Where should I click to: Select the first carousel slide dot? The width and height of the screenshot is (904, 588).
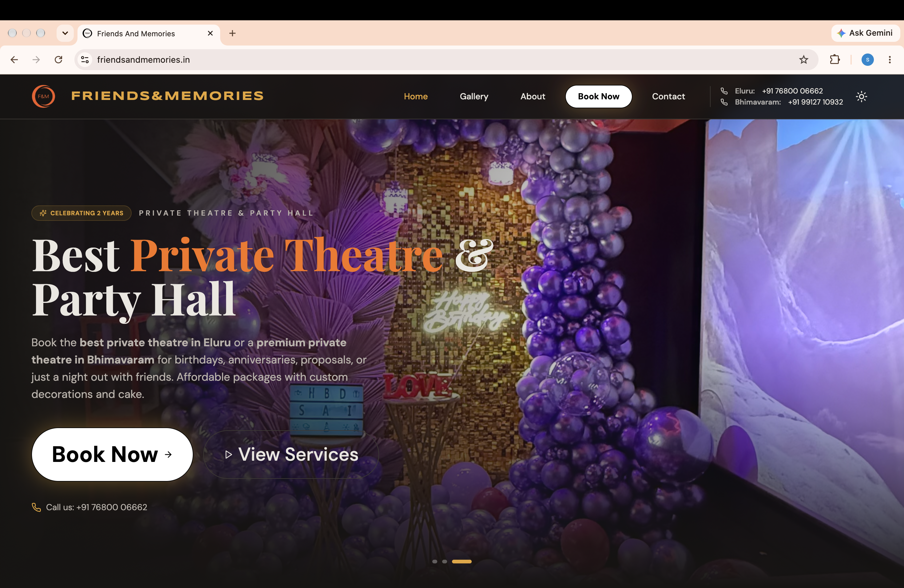(x=434, y=562)
